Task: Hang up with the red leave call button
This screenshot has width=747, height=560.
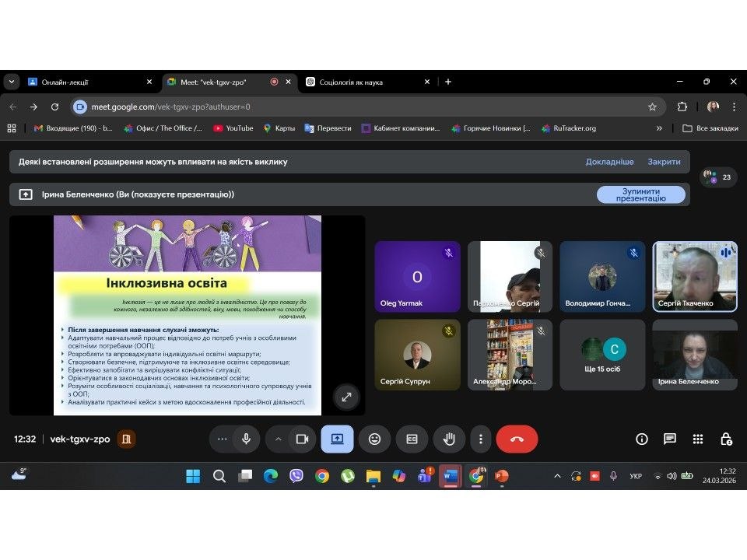Action: [517, 439]
